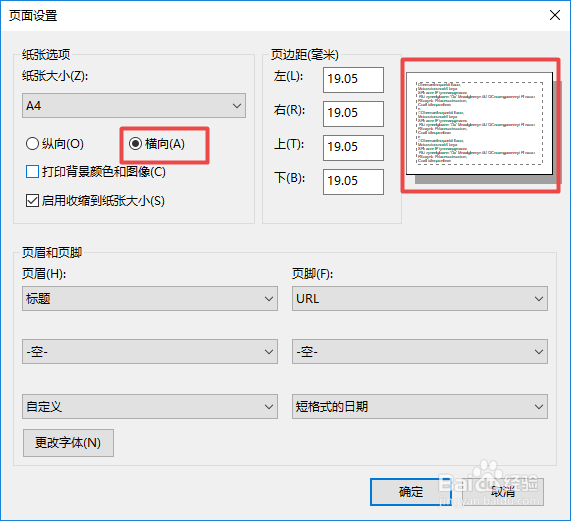Close the 页面设置 dialog
The image size is (571, 521).
(555, 15)
